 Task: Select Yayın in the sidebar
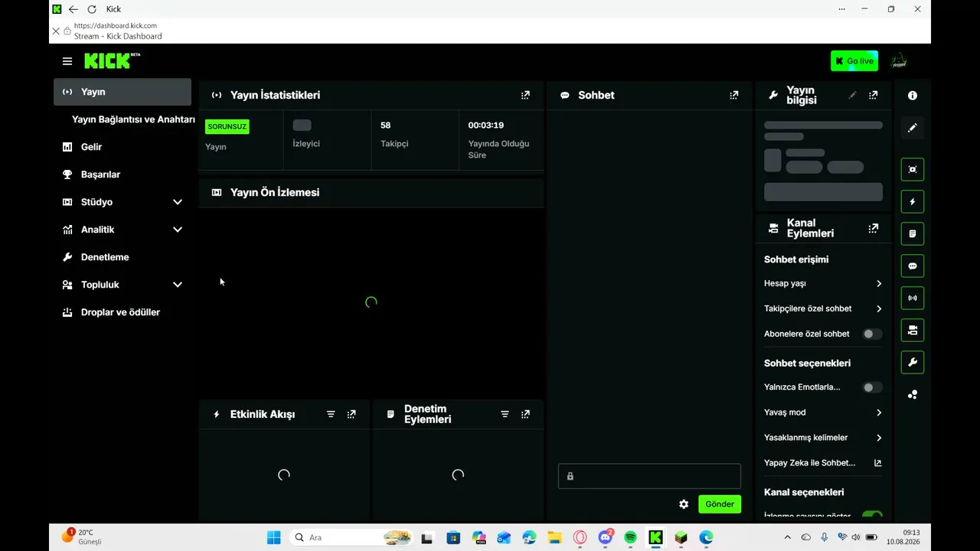122,92
